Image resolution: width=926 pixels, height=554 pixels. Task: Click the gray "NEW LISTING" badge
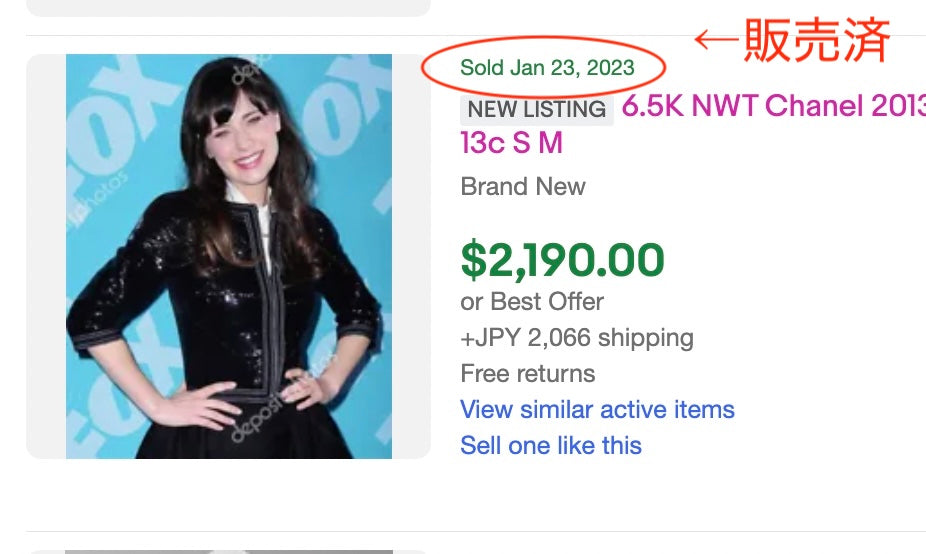[536, 109]
